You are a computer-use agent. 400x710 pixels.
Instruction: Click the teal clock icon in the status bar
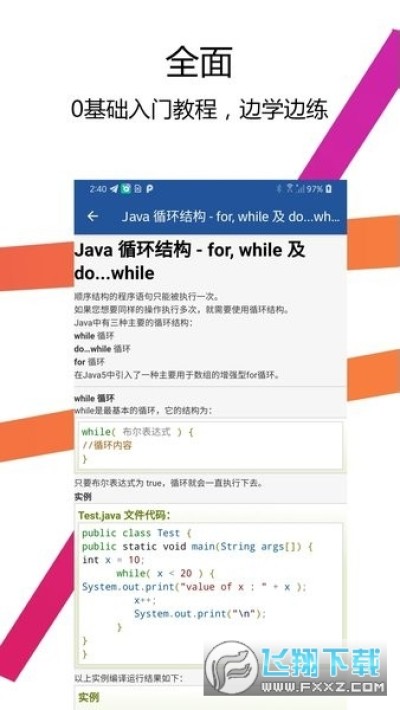(x=125, y=189)
